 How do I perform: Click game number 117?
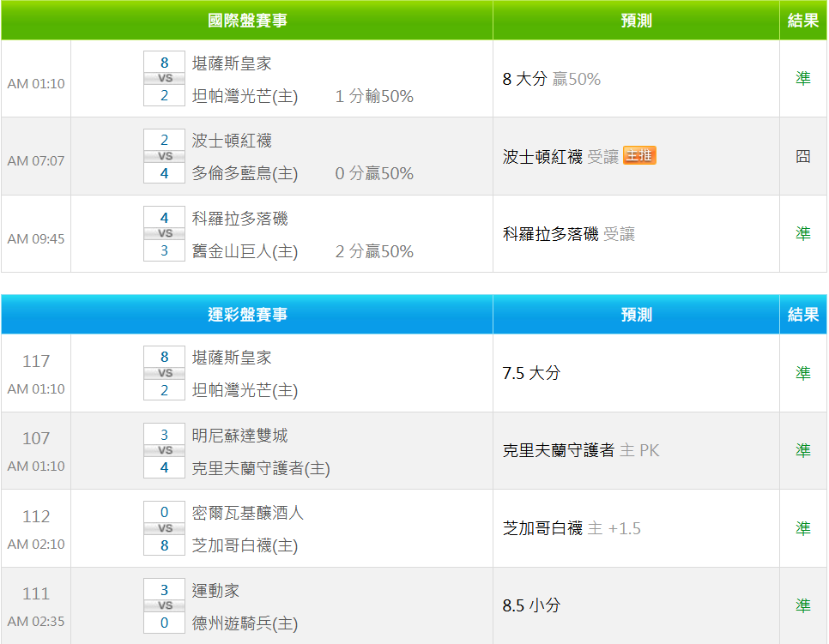pyautogui.click(x=36, y=361)
